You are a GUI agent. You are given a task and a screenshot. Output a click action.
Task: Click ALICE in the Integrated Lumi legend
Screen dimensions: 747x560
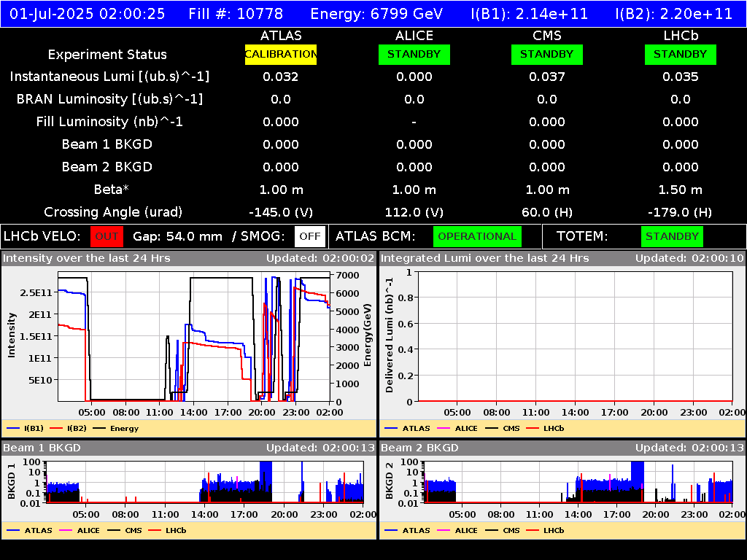click(466, 429)
